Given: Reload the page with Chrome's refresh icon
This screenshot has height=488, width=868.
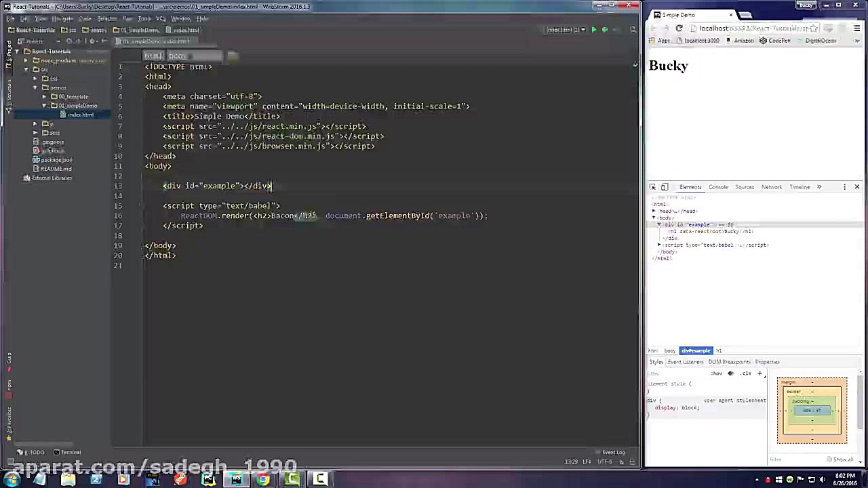Looking at the screenshot, I should point(679,28).
